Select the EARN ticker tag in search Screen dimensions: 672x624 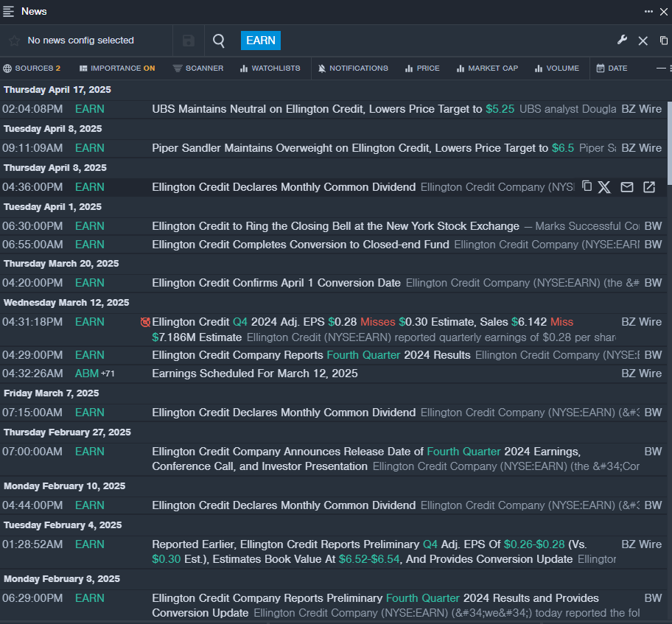261,41
